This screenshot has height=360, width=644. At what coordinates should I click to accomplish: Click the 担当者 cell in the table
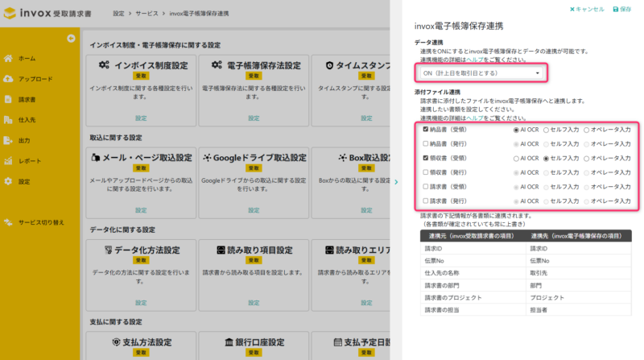click(579, 310)
